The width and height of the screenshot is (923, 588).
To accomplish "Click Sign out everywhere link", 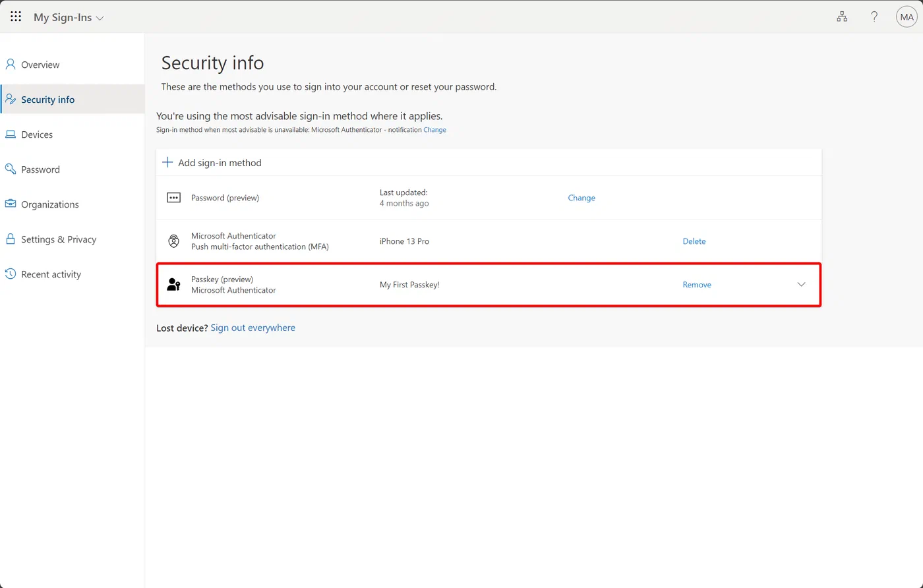I will [253, 328].
